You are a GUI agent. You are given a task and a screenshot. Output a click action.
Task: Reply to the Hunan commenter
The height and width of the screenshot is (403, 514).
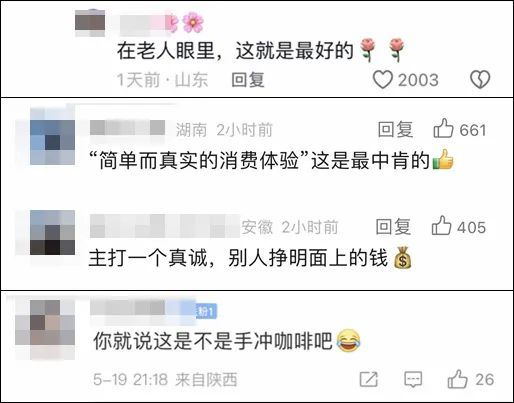395,129
